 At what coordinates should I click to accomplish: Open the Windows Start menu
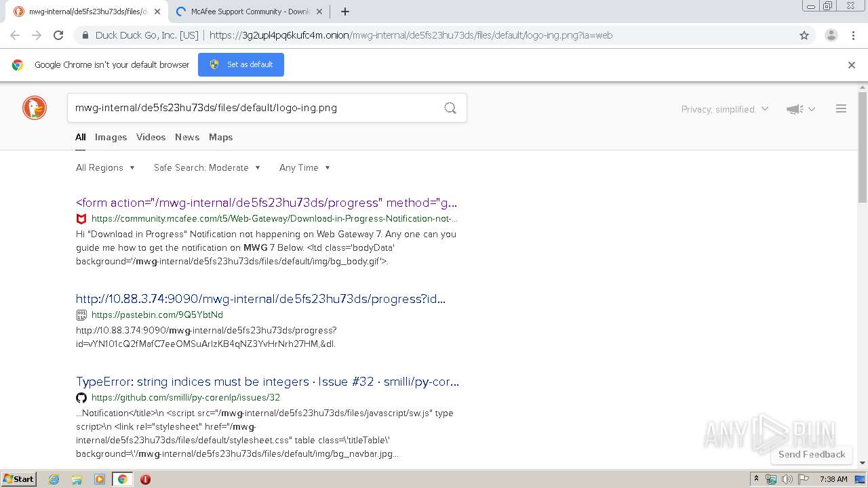[18, 479]
